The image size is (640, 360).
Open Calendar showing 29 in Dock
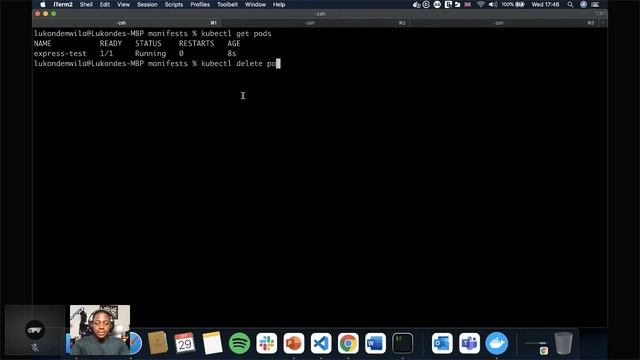pyautogui.click(x=184, y=343)
